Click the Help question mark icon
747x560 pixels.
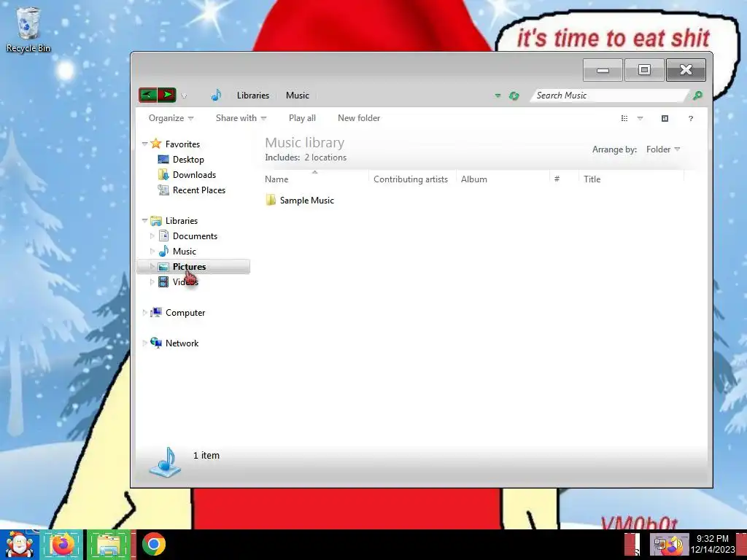tap(691, 119)
